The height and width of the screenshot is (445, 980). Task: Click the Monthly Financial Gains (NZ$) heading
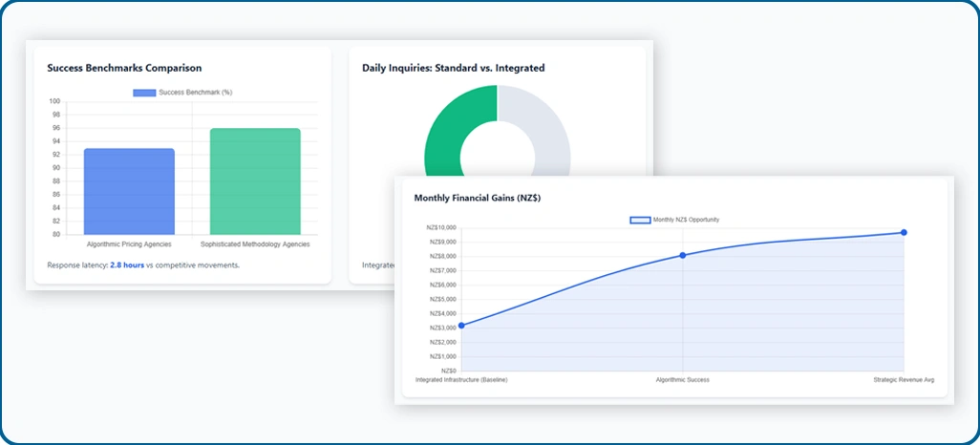pyautogui.click(x=478, y=198)
